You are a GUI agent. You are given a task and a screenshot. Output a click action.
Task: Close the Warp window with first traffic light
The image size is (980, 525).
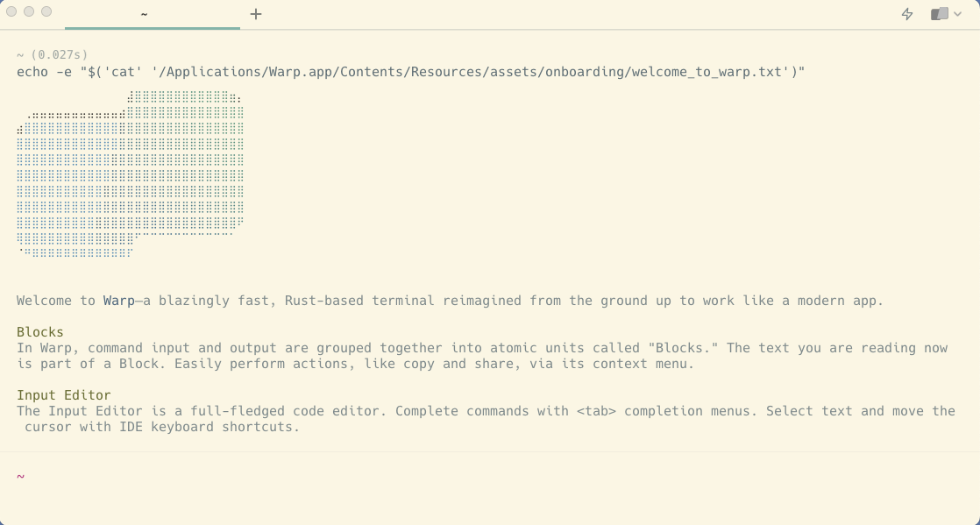click(11, 11)
